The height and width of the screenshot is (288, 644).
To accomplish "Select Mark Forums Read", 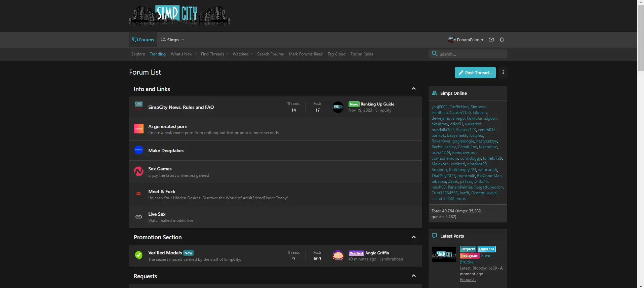I will (x=306, y=54).
